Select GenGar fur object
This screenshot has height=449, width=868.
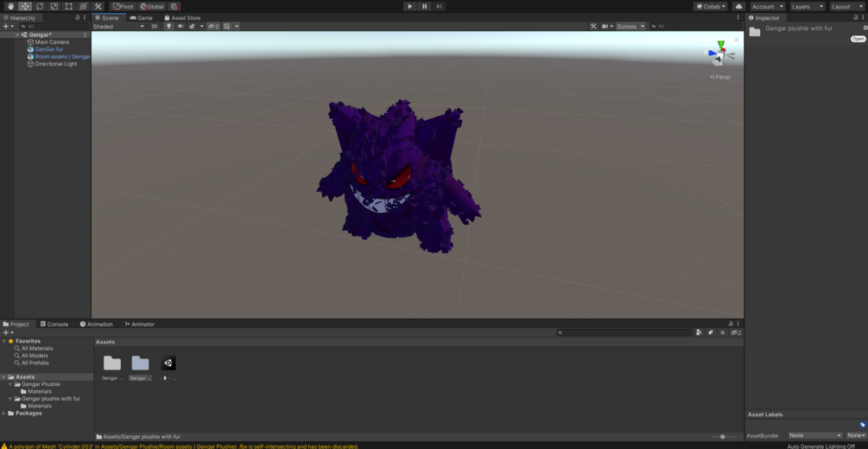pyautogui.click(x=48, y=49)
